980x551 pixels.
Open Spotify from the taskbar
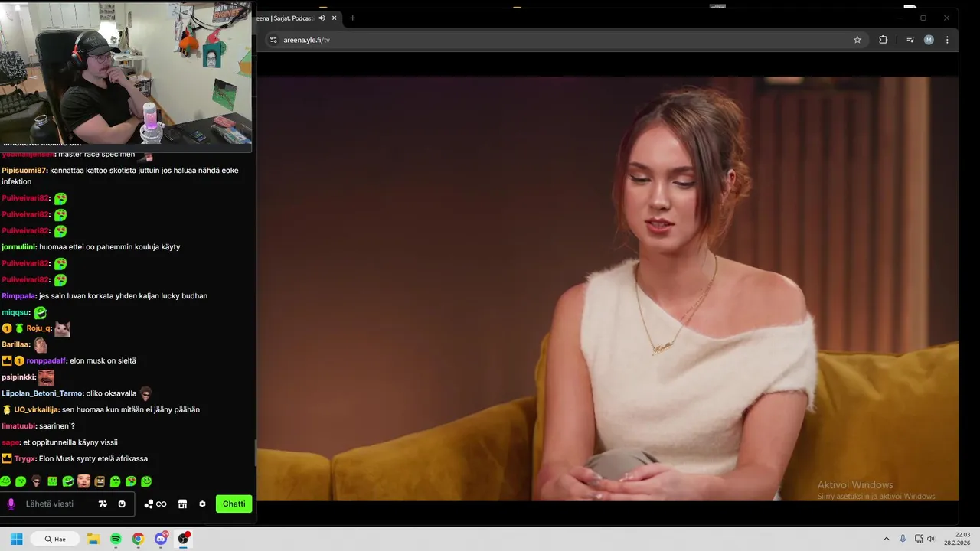(116, 539)
